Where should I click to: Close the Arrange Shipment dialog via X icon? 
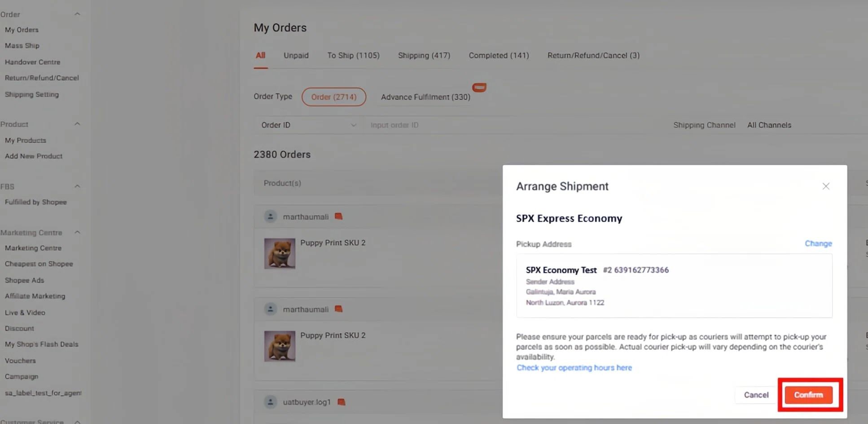pos(826,185)
